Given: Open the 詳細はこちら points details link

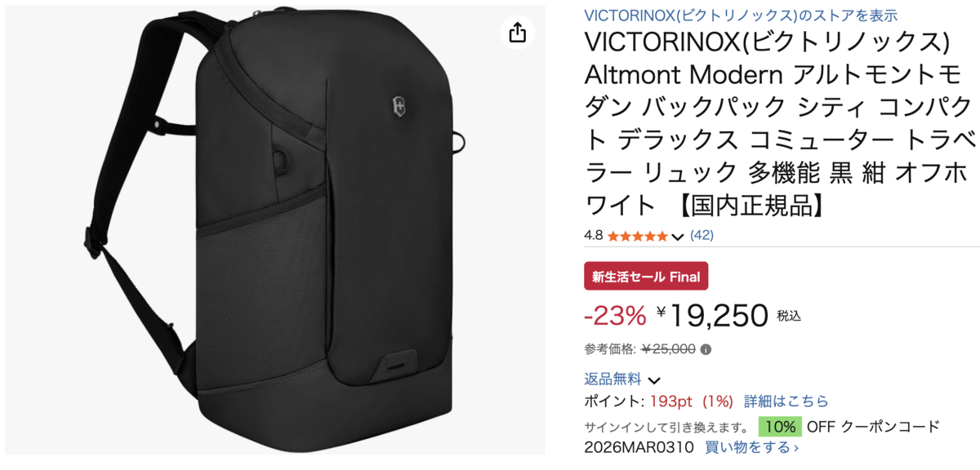Looking at the screenshot, I should point(786,401).
